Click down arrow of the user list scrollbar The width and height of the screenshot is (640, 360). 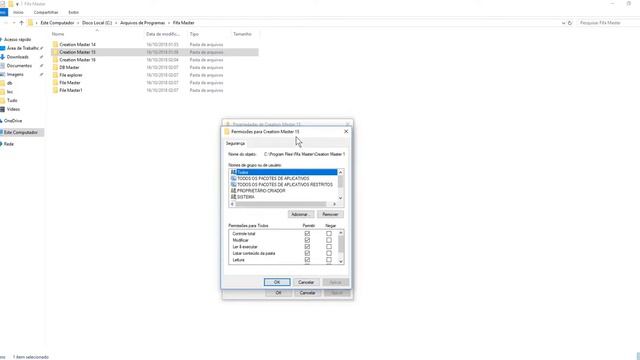point(340,198)
